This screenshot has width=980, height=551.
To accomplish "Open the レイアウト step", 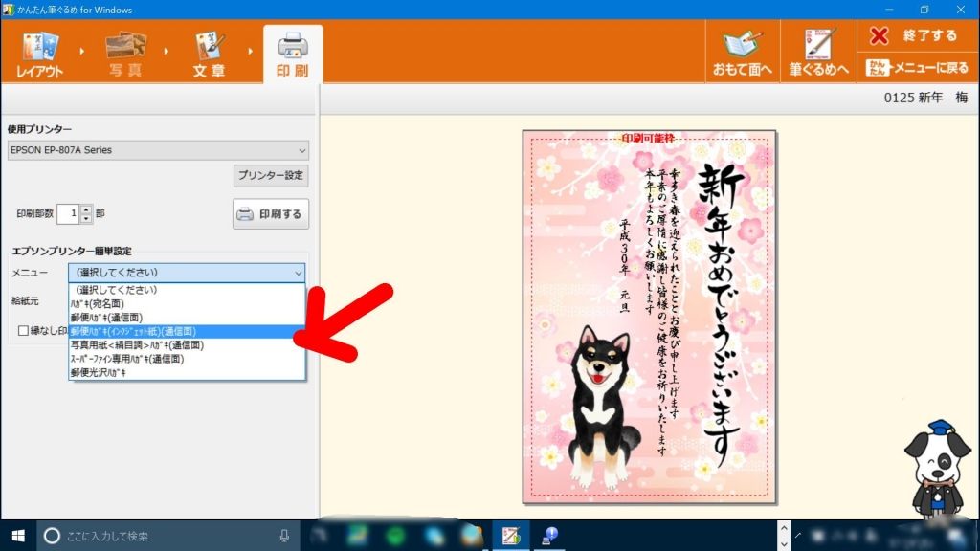I will click(39, 55).
